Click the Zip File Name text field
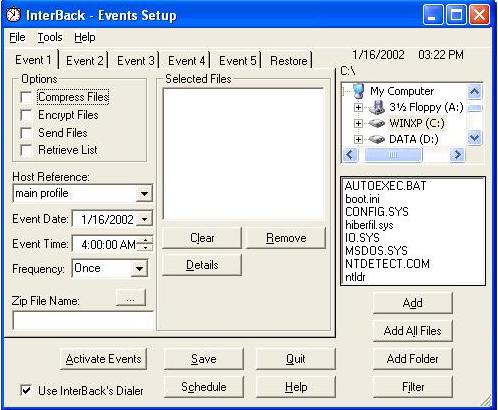The image size is (498, 410). pos(83,321)
